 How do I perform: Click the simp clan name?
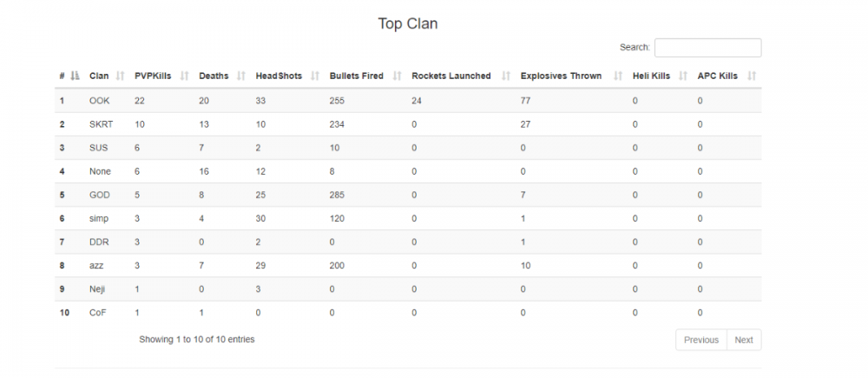pos(100,218)
